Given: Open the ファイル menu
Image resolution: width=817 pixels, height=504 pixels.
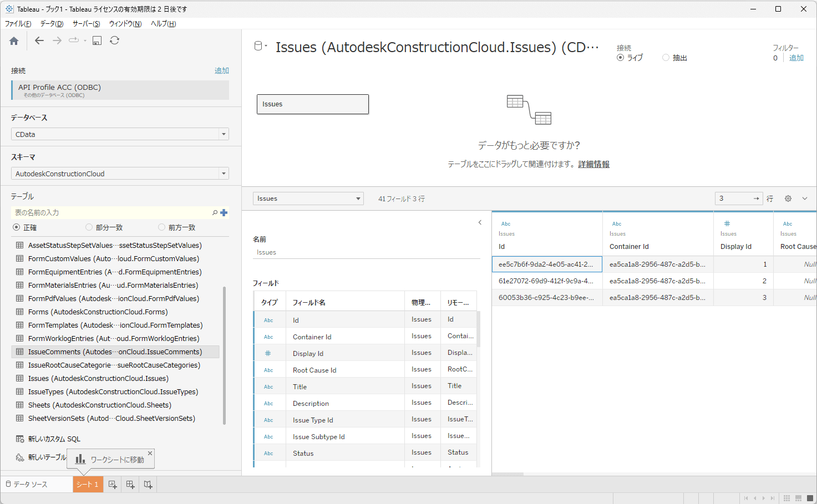Looking at the screenshot, I should click(x=18, y=24).
